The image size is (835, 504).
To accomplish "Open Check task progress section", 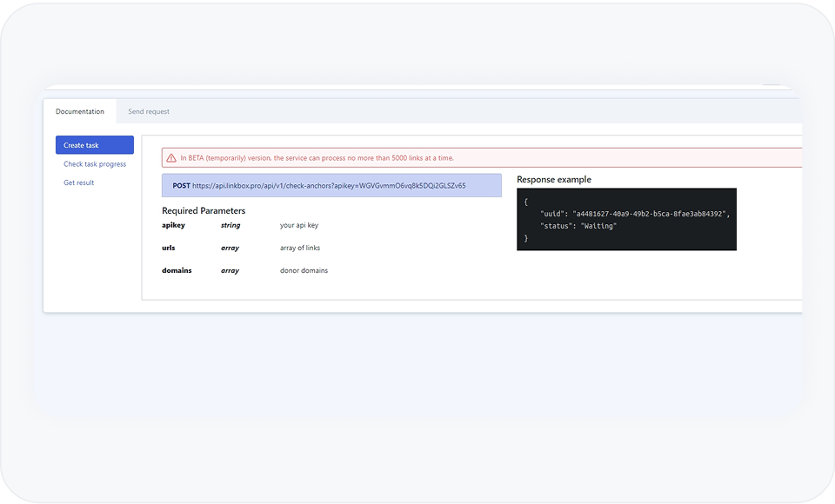I will [x=95, y=164].
